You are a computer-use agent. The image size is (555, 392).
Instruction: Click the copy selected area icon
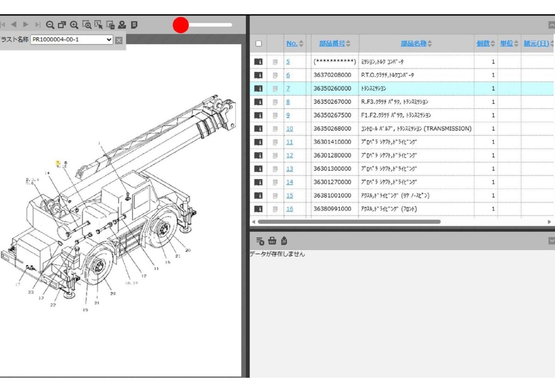pos(111,25)
